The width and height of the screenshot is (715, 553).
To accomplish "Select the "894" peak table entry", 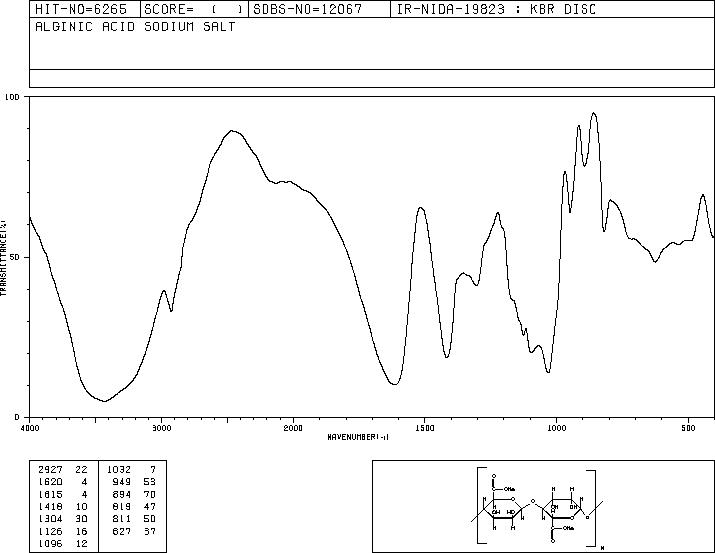I will click(x=122, y=494).
